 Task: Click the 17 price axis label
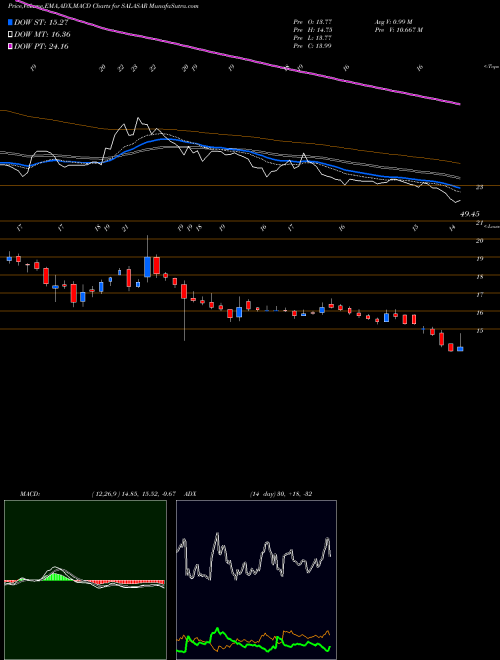pos(479,295)
